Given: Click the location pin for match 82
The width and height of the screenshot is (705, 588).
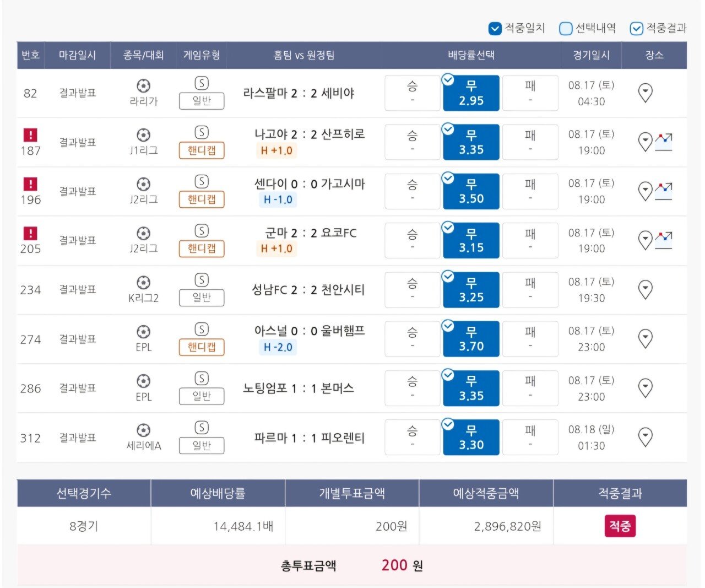Looking at the screenshot, I should 645,93.
